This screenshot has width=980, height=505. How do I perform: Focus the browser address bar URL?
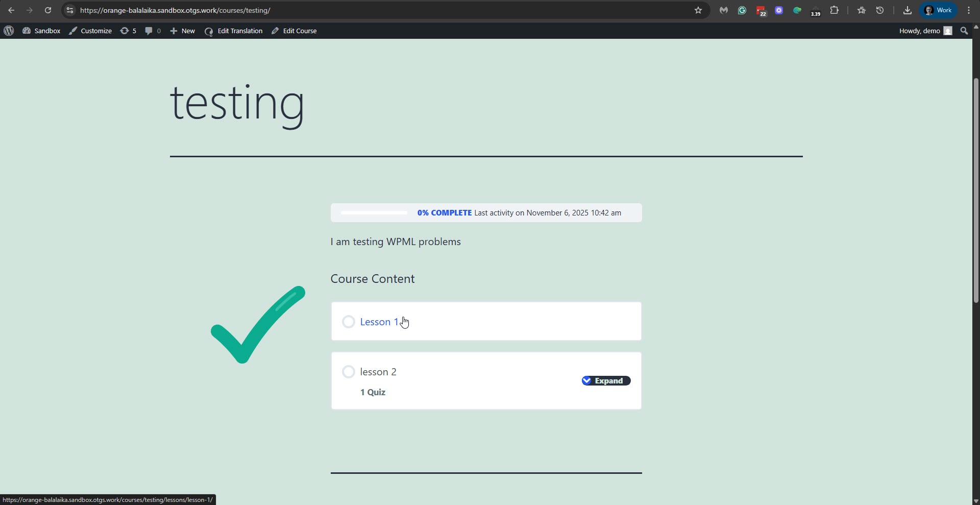tap(175, 10)
